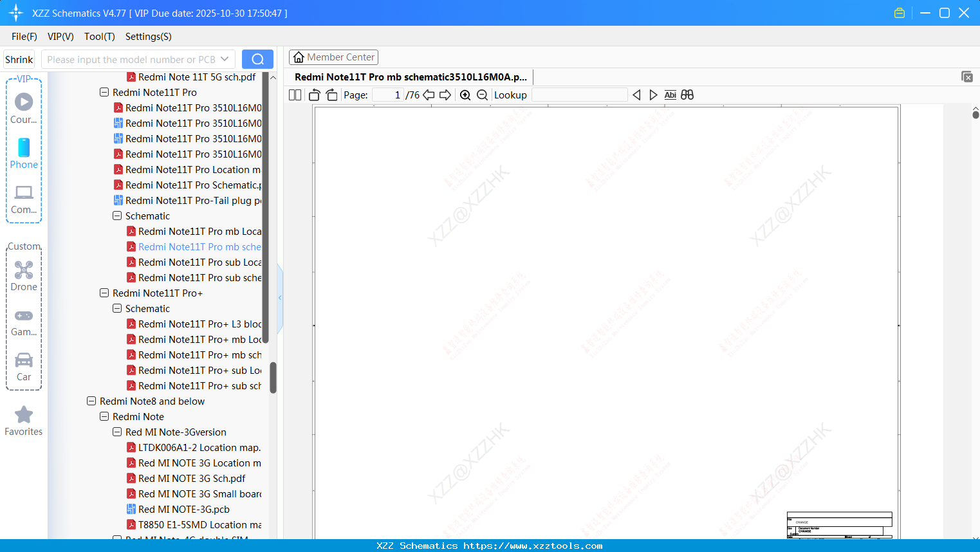Rotate the schematic page counterclockwise

pos(314,95)
